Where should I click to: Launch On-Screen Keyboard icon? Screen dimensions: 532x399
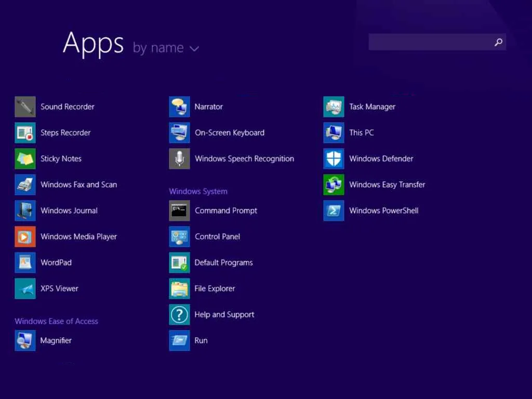click(179, 132)
